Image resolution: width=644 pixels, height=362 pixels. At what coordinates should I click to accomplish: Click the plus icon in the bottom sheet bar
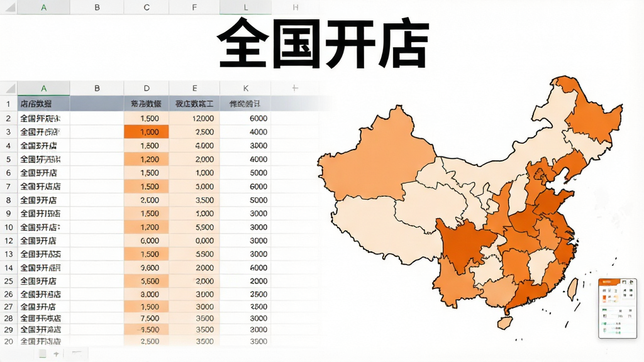tap(56, 354)
